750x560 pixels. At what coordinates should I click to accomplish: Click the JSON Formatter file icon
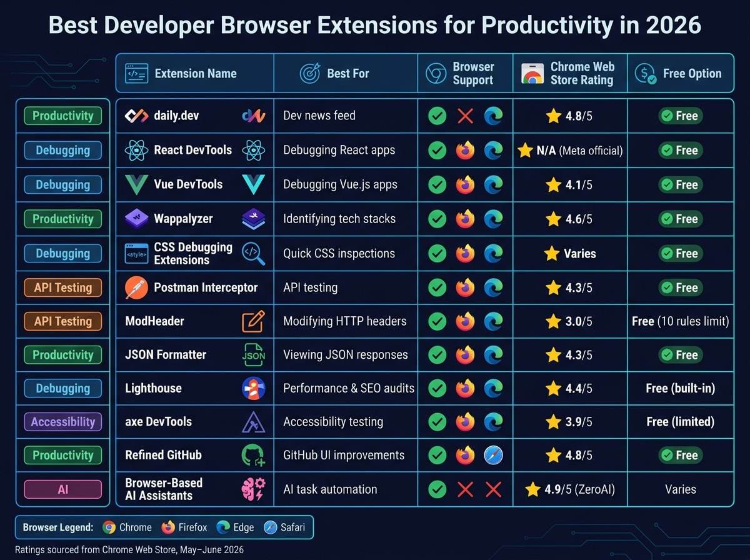coord(254,354)
